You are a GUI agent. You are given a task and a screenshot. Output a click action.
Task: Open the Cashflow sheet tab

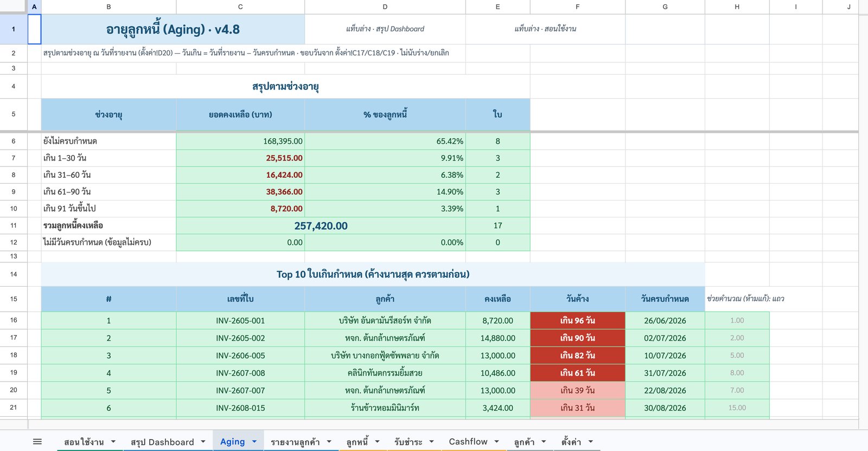(x=468, y=442)
